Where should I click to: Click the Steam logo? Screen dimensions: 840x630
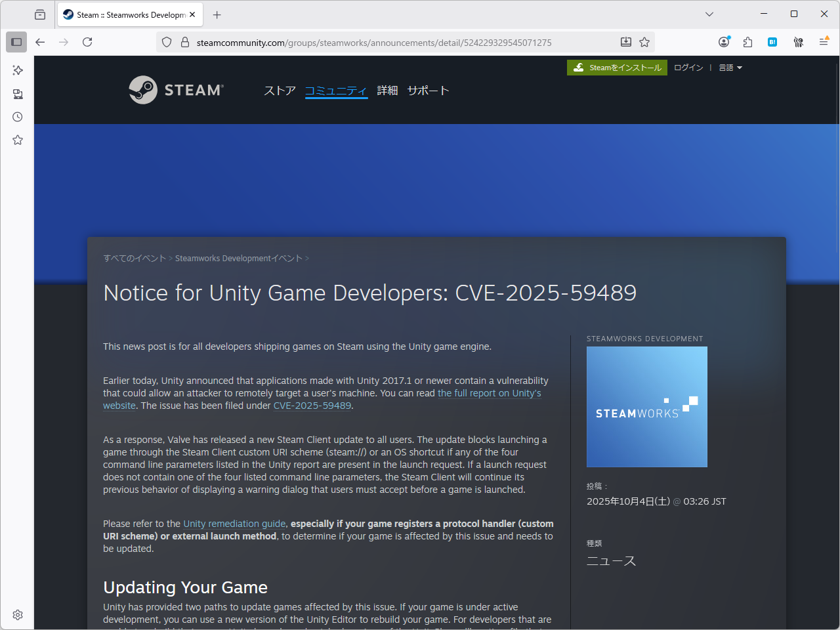point(176,90)
